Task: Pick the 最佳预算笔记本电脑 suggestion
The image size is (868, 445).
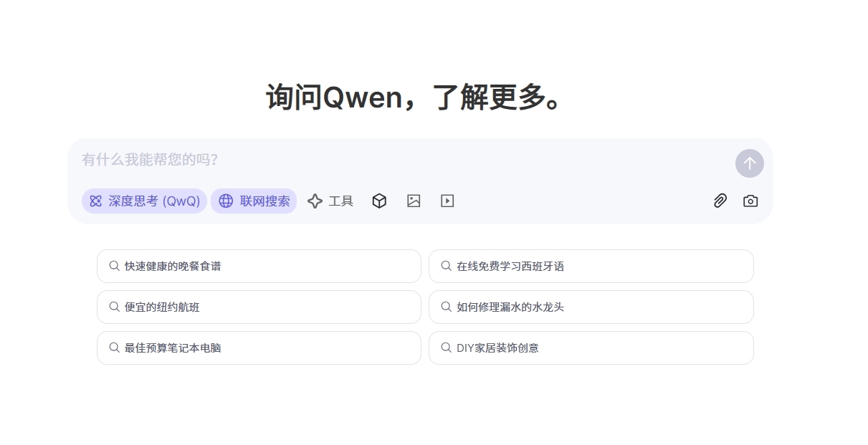Action: tap(258, 348)
